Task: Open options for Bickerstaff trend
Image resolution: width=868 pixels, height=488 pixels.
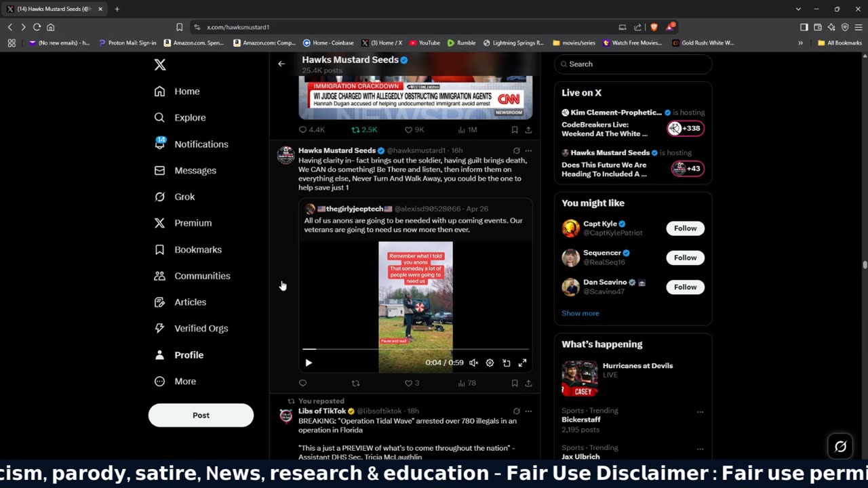Action: (700, 411)
